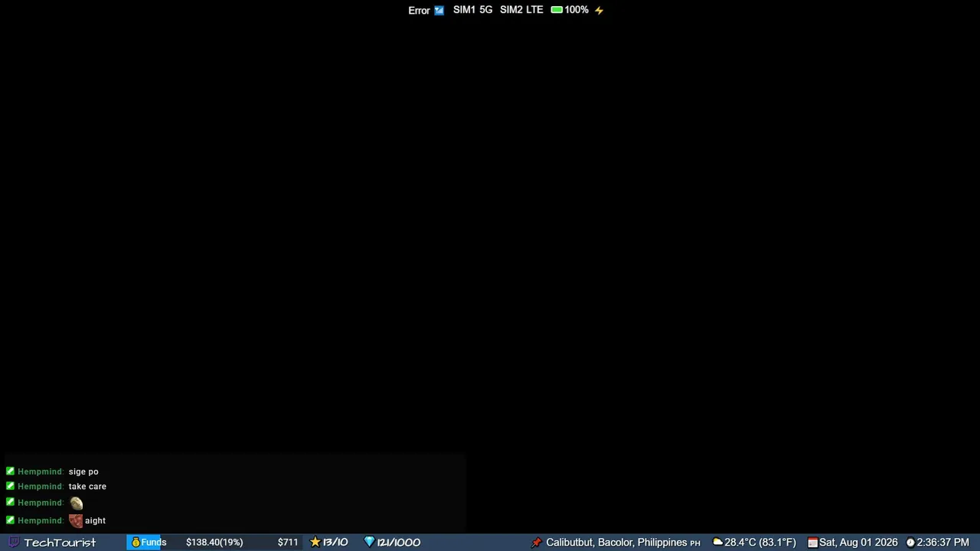980x551 pixels.
Task: Click the blue diamond icon beside 121/1000
Action: pyautogui.click(x=369, y=542)
